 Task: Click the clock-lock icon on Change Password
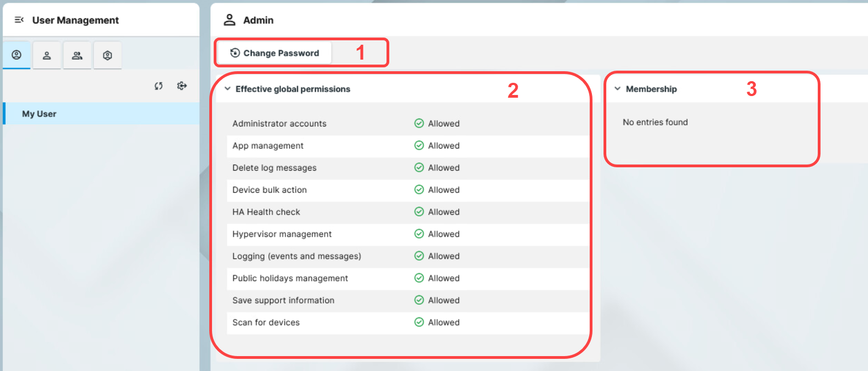[x=235, y=53]
